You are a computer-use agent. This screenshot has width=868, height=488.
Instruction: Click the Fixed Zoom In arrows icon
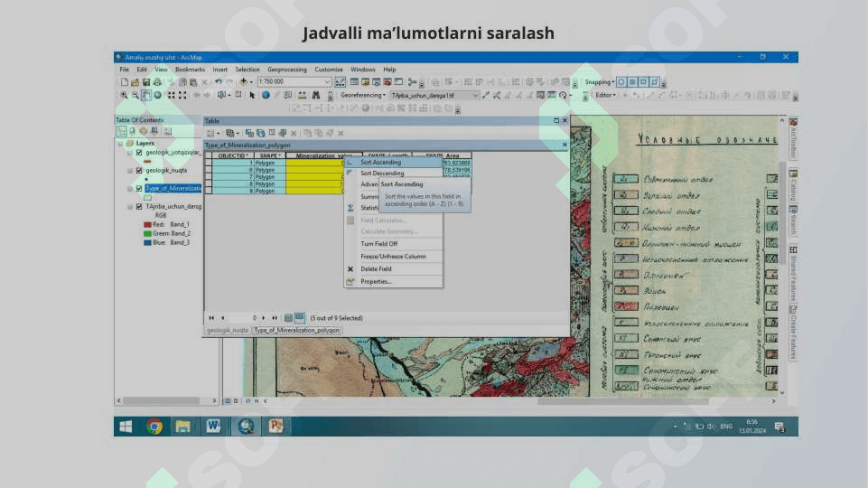[171, 95]
